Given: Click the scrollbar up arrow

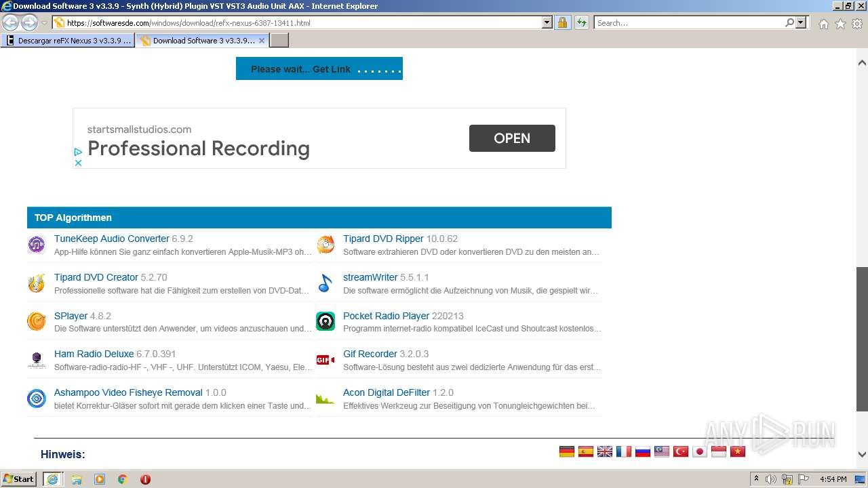Looking at the screenshot, I should pyautogui.click(x=862, y=62).
